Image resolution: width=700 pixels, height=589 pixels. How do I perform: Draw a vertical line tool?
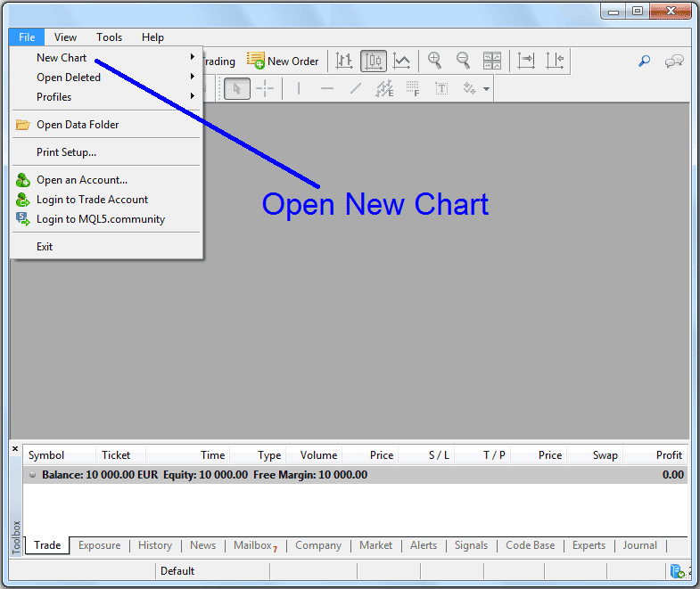point(298,88)
